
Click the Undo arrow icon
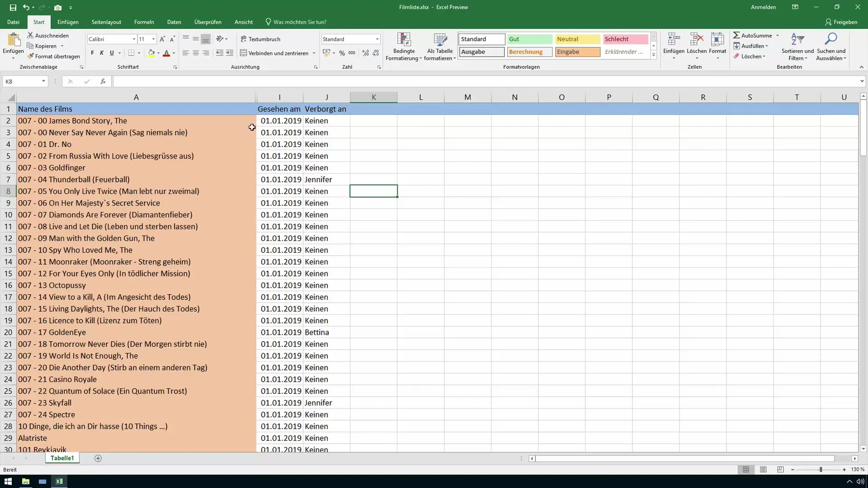coord(26,7)
